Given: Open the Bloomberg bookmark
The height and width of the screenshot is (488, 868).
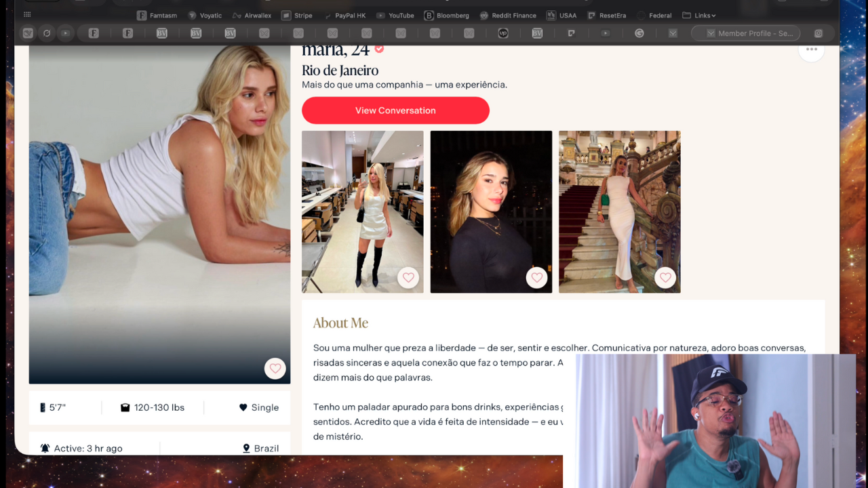Looking at the screenshot, I should (446, 16).
